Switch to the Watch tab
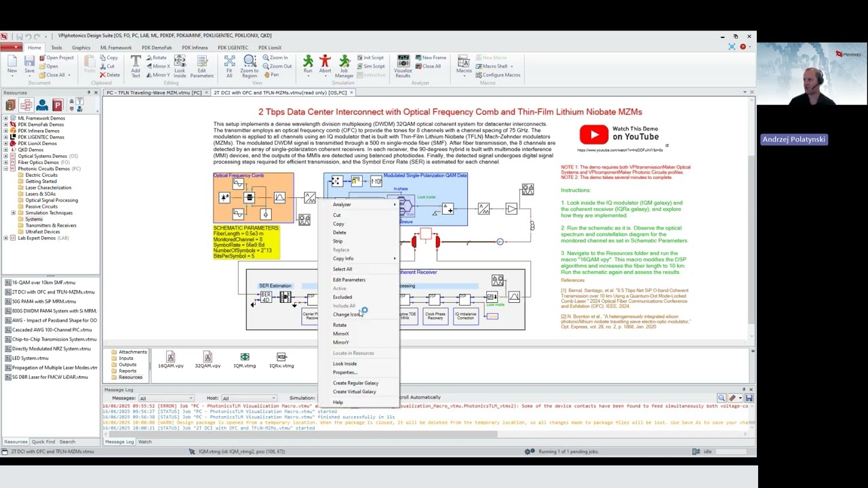This screenshot has width=868, height=488. tap(144, 442)
